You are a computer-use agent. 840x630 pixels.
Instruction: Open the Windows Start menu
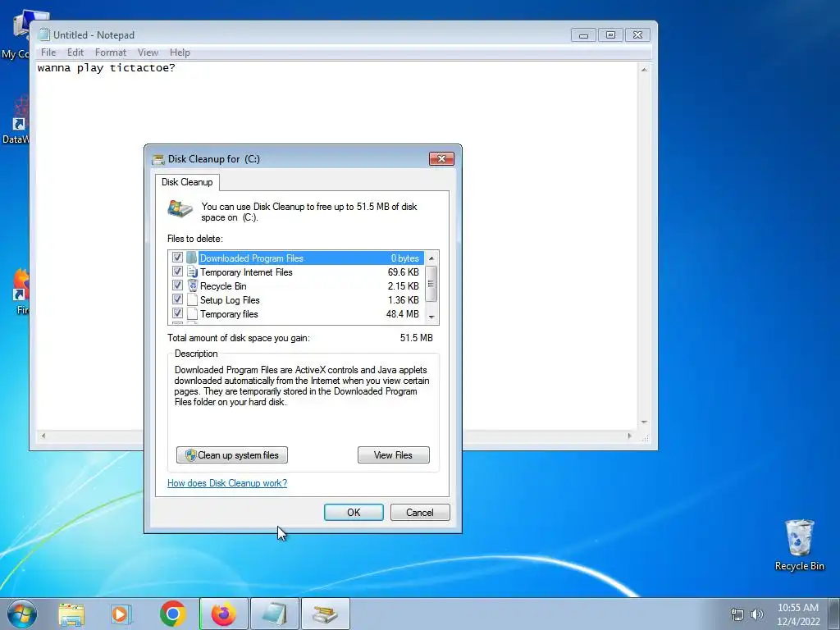(22, 614)
